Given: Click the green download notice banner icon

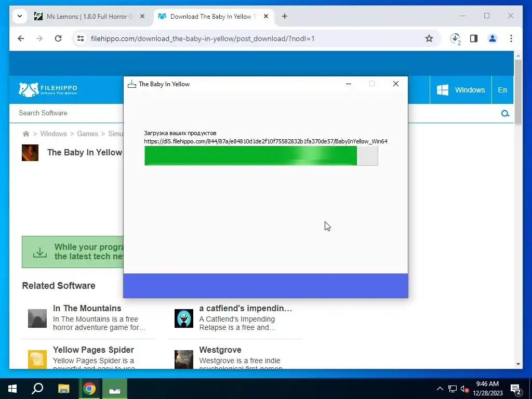Looking at the screenshot, I should [39, 252].
